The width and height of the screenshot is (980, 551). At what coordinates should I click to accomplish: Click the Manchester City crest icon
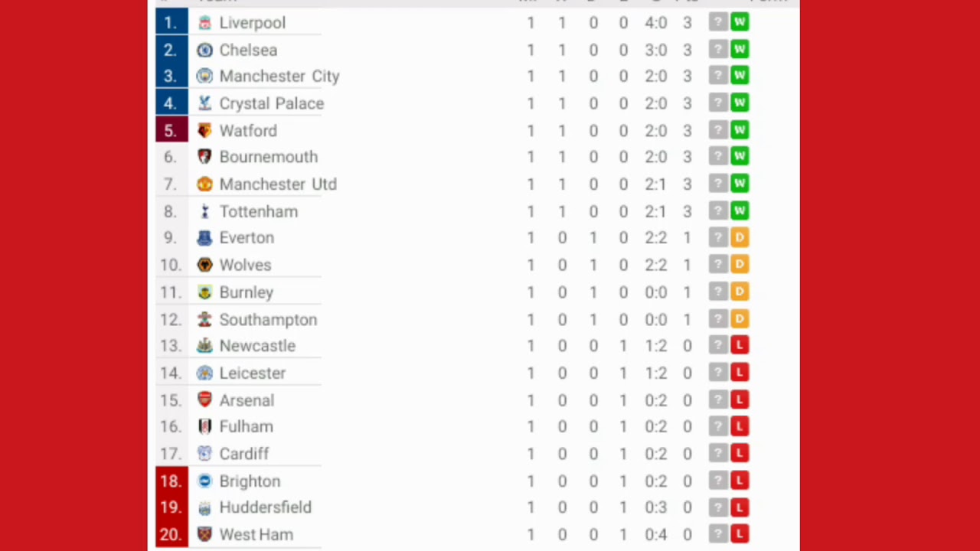204,76
